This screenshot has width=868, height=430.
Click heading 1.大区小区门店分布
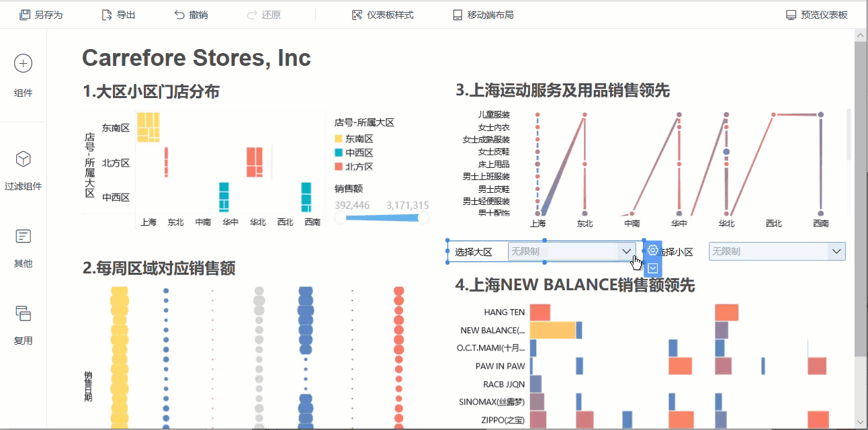click(151, 91)
